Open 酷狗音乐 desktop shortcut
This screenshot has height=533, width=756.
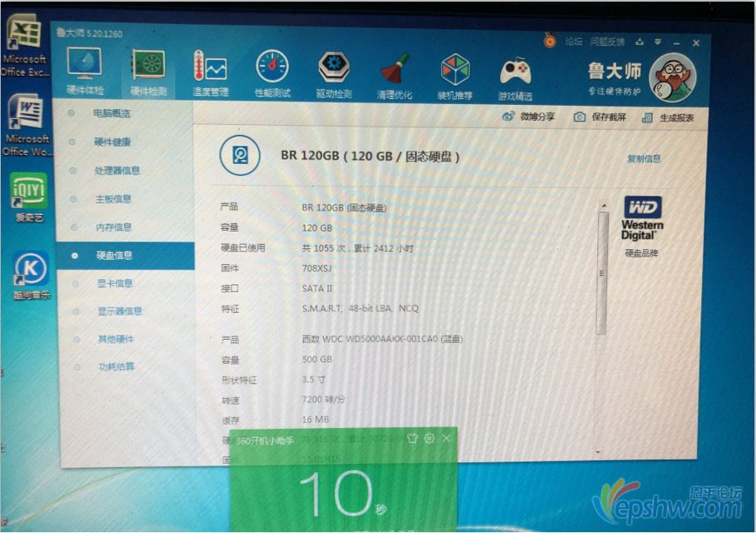tap(31, 276)
